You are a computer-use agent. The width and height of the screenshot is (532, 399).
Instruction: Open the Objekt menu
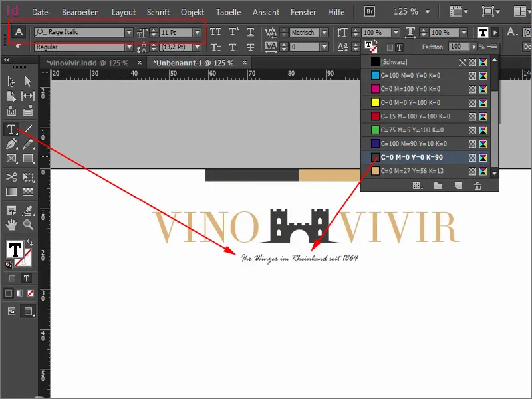[192, 12]
